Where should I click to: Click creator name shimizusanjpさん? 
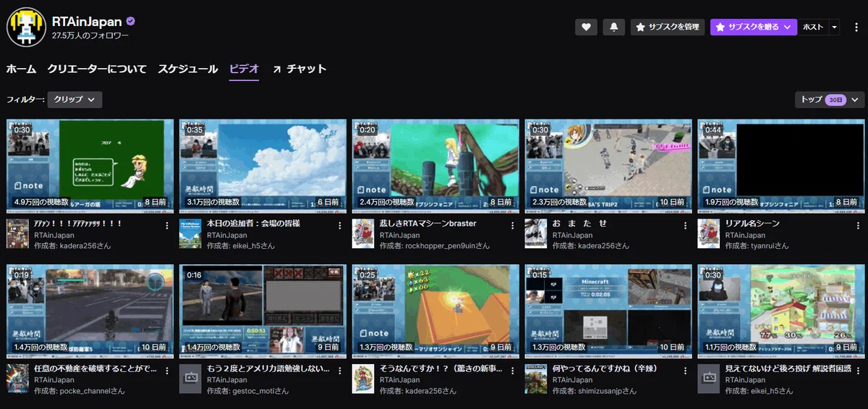608,391
